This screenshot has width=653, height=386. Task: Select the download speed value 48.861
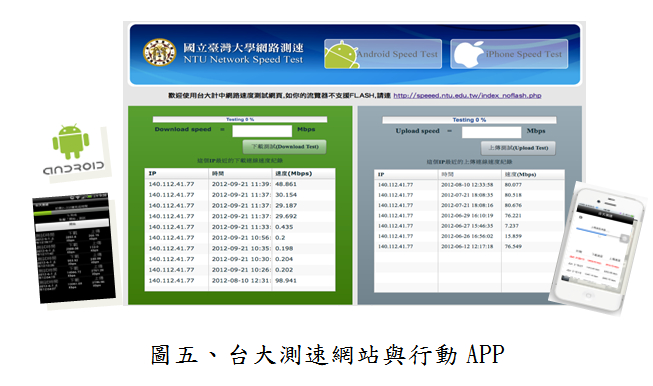pos(286,184)
